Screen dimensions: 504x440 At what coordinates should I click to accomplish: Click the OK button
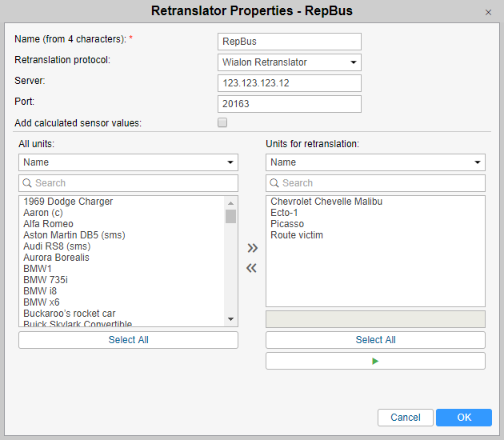(464, 417)
